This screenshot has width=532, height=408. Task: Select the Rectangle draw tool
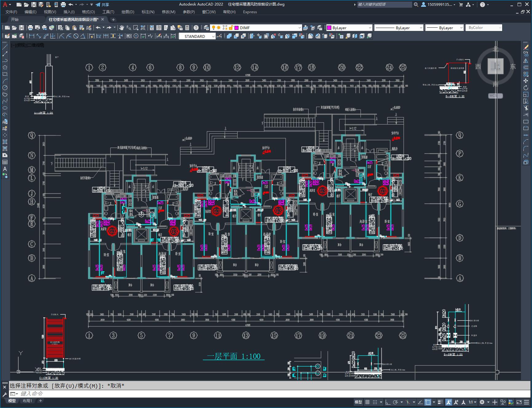[5, 74]
